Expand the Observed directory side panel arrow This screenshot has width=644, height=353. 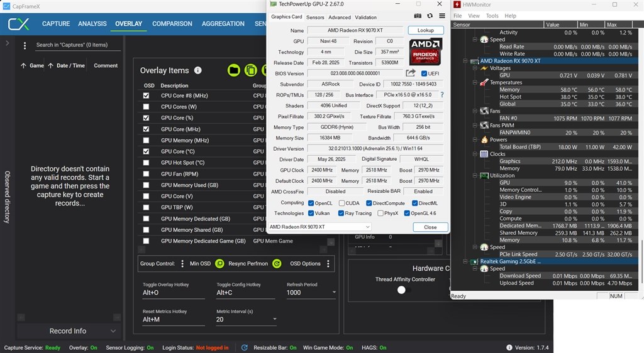7,43
